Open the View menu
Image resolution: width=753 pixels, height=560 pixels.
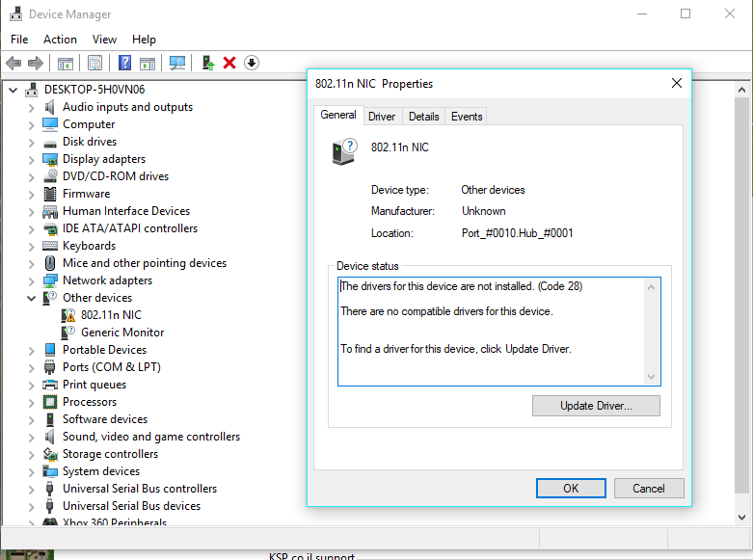104,40
